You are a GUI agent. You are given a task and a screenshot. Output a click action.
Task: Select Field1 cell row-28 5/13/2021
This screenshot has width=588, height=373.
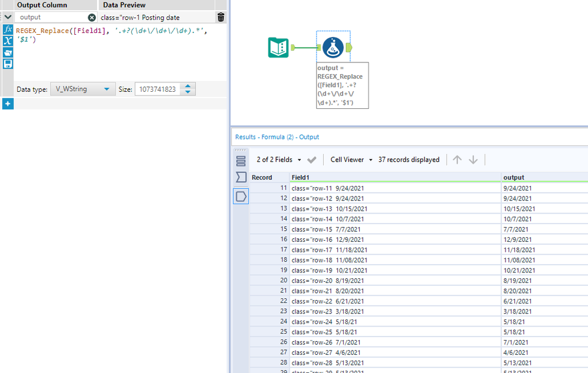tap(396, 363)
